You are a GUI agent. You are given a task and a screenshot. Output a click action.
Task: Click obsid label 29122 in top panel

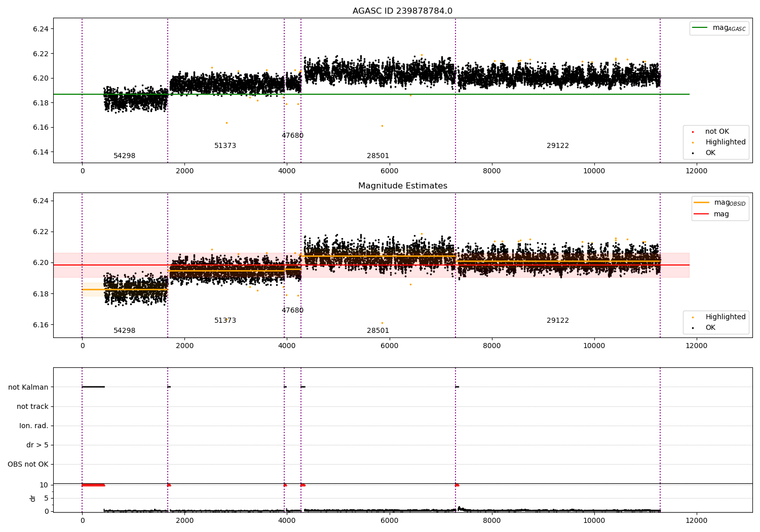click(x=557, y=146)
